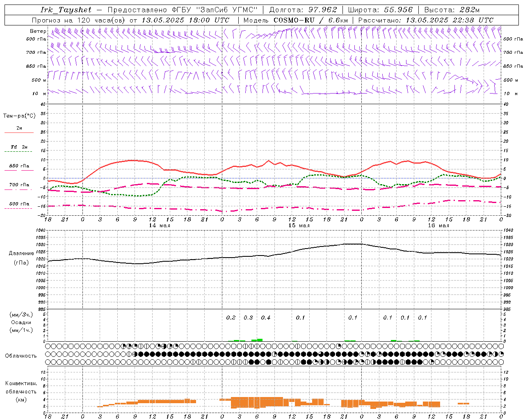This screenshot has height=420, width=525.
Task: Click the 850 гПа red legend line sample
Action: pyautogui.click(x=19, y=170)
